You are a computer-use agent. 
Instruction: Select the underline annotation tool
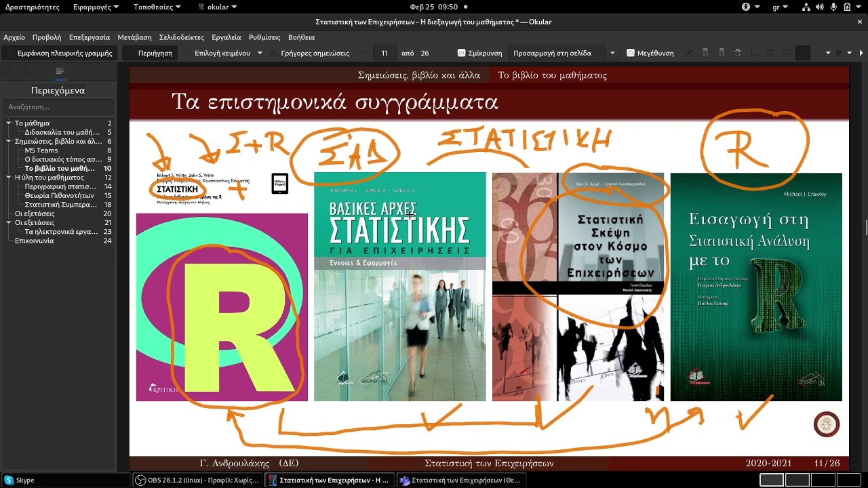pyautogui.click(x=705, y=53)
